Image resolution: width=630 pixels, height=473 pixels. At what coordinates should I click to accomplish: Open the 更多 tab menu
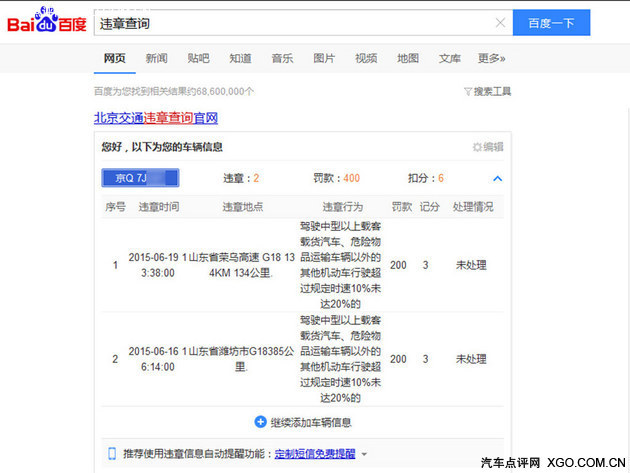[491, 58]
